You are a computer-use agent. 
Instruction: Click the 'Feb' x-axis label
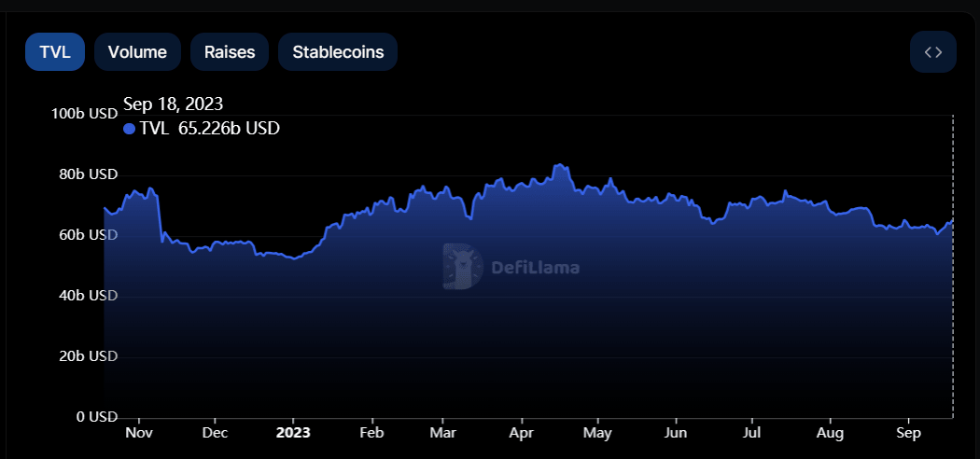click(x=371, y=433)
